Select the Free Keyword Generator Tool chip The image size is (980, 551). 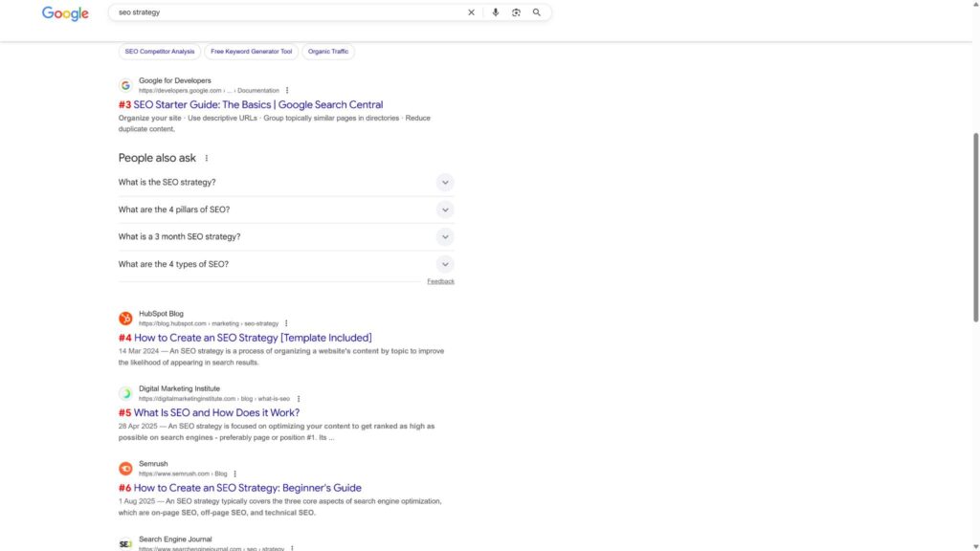[252, 52]
